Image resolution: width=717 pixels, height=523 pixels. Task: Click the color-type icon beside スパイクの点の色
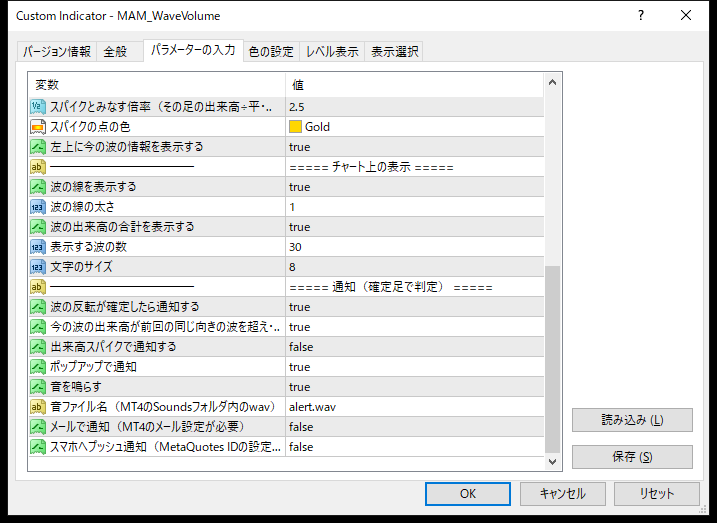[x=38, y=127]
